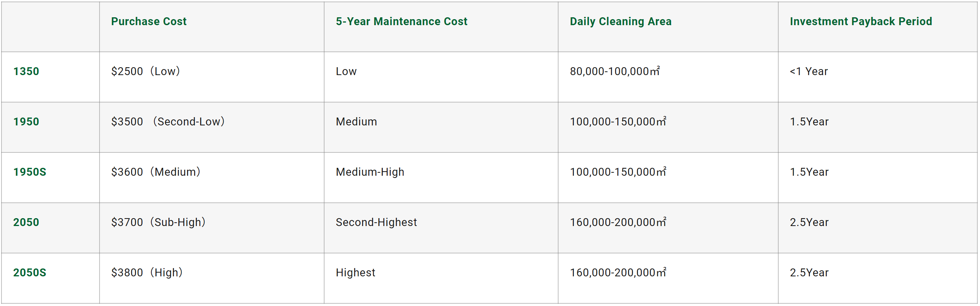
Task: Select the Highest maintenance cost cell
Action: (x=355, y=273)
